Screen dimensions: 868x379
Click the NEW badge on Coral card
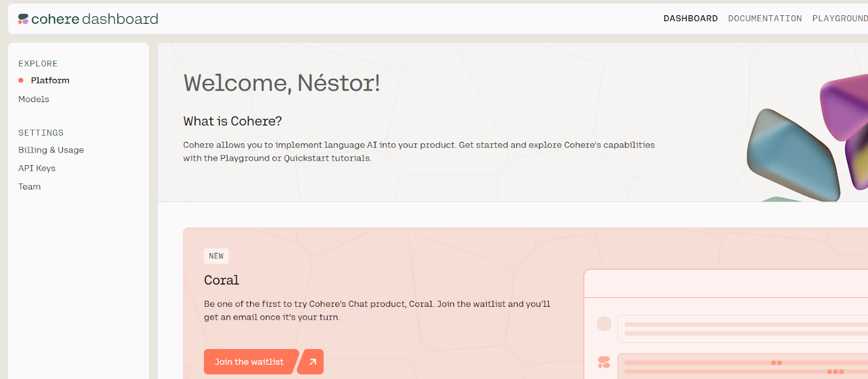[x=216, y=256]
